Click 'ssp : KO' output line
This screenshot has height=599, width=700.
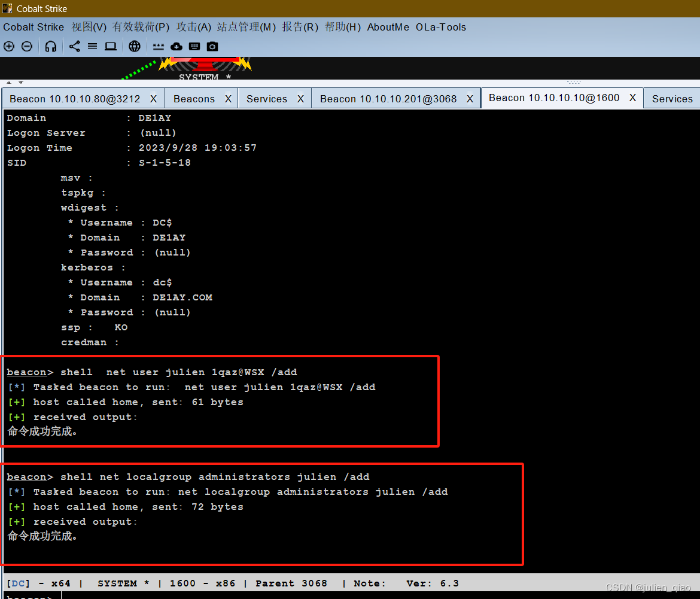pyautogui.click(x=94, y=327)
